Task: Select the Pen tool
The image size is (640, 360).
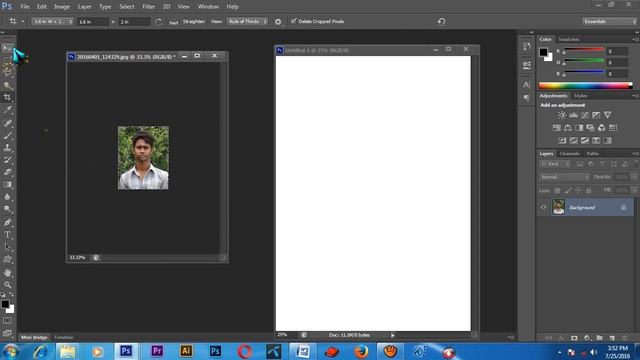Action: point(7,222)
